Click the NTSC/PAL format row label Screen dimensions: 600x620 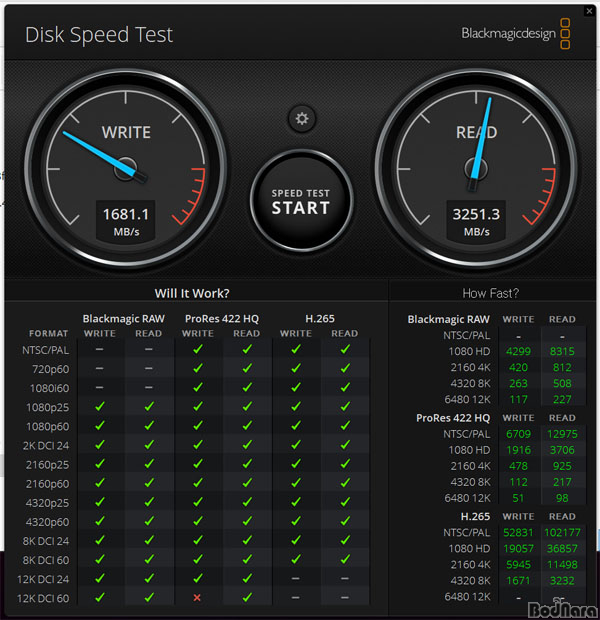(x=45, y=350)
